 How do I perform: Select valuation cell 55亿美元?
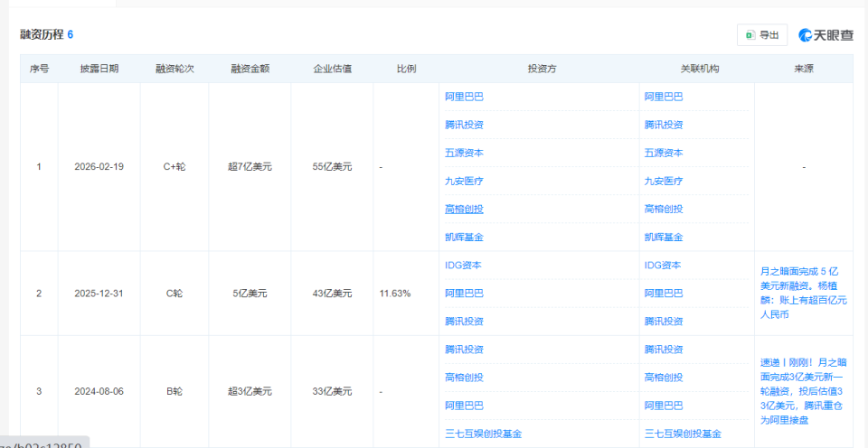(x=332, y=166)
